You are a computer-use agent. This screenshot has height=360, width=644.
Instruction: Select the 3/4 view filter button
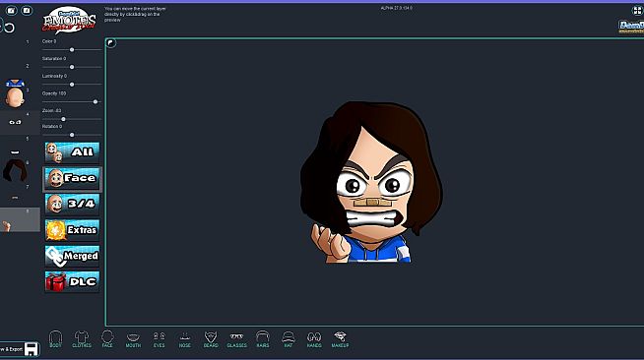pyautogui.click(x=72, y=204)
